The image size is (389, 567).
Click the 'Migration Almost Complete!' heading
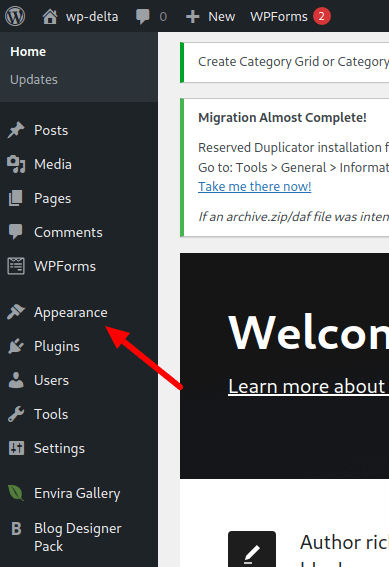pyautogui.click(x=282, y=118)
